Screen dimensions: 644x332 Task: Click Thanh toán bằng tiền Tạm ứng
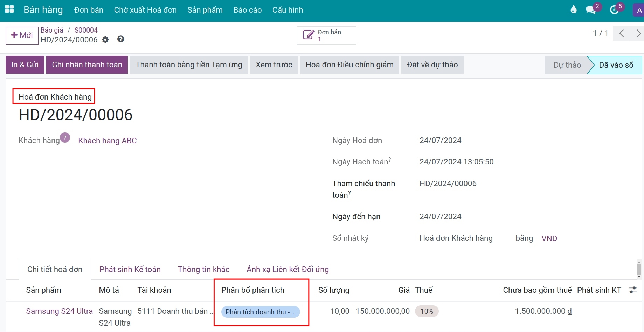(x=189, y=65)
